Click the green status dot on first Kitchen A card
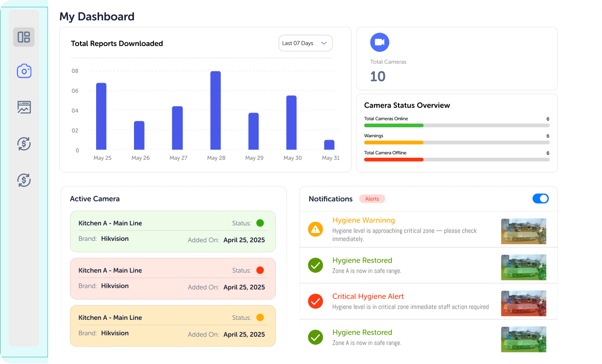 click(x=260, y=223)
